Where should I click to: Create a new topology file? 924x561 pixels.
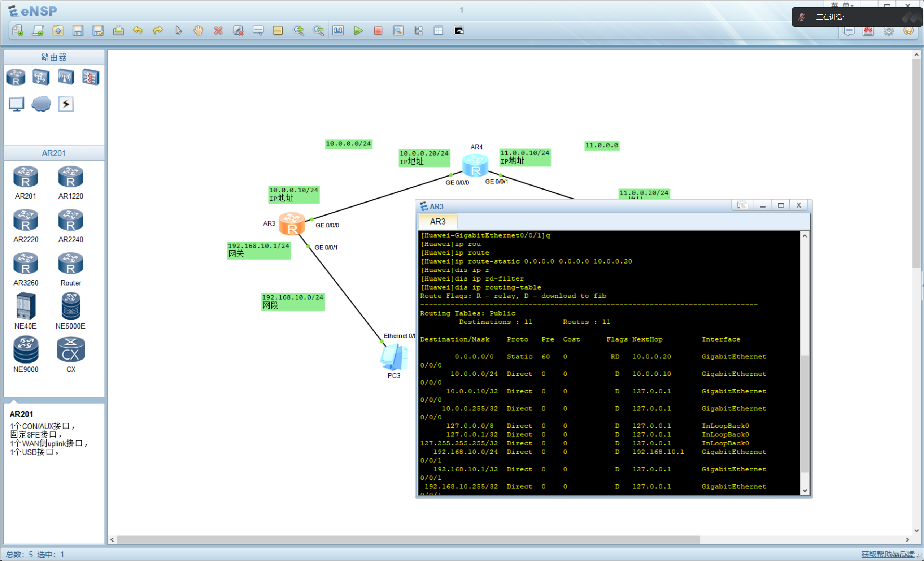[x=18, y=30]
